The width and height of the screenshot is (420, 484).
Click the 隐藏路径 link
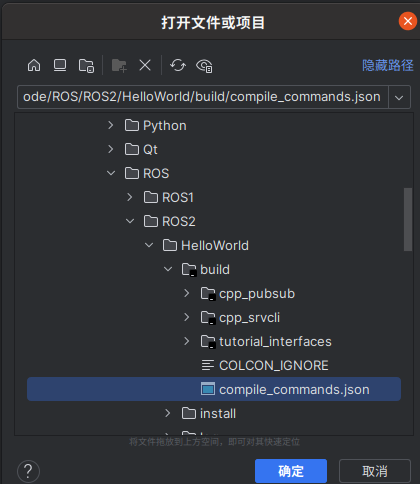[388, 65]
